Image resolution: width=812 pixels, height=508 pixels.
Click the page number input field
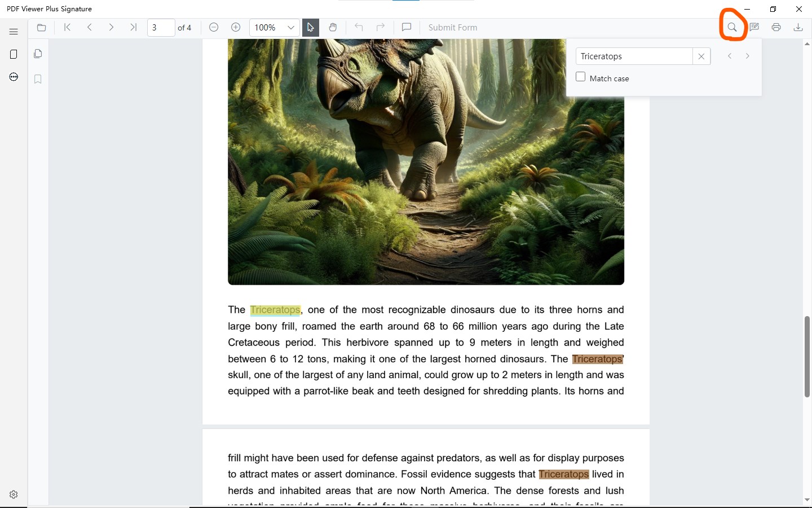point(161,27)
